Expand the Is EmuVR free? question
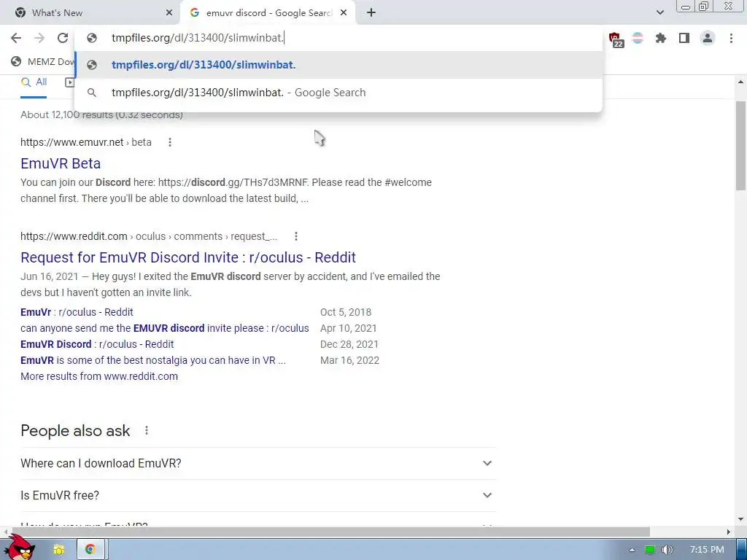This screenshot has height=560, width=747. (258, 495)
